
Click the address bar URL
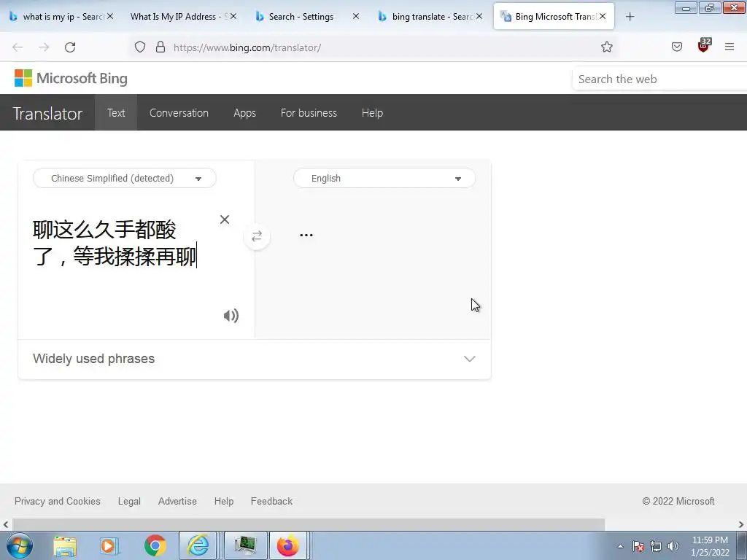(247, 47)
